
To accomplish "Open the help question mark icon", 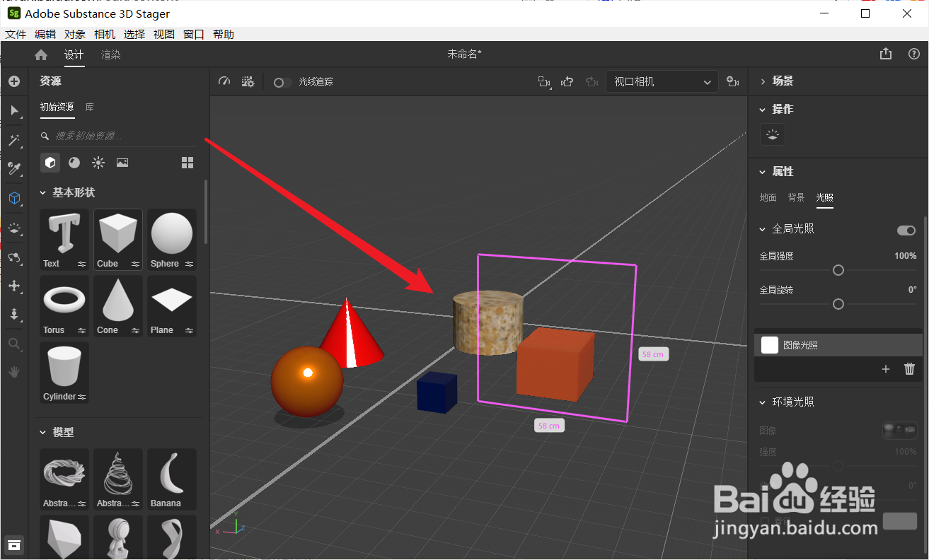I will coord(914,54).
